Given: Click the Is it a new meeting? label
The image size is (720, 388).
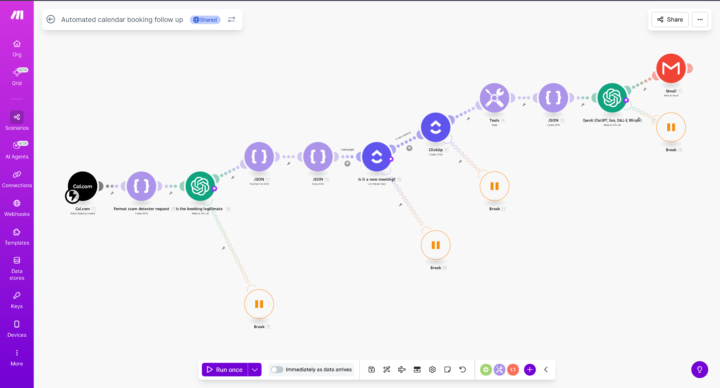Looking at the screenshot, I should [377, 180].
